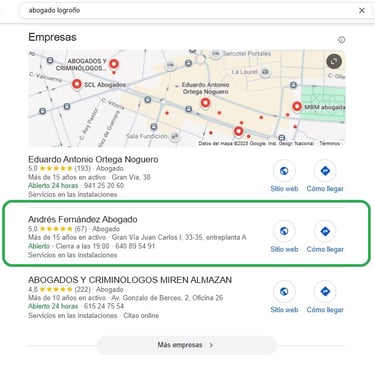This screenshot has height=366, width=375.
Task: Click the Citas online text
Action: [x=141, y=315]
